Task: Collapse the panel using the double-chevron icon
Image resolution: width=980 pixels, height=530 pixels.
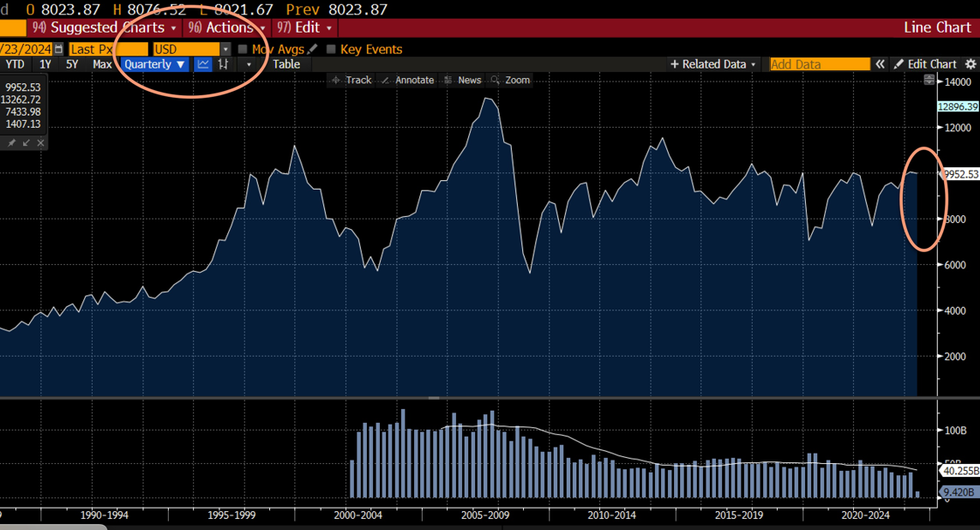Action: pyautogui.click(x=880, y=63)
